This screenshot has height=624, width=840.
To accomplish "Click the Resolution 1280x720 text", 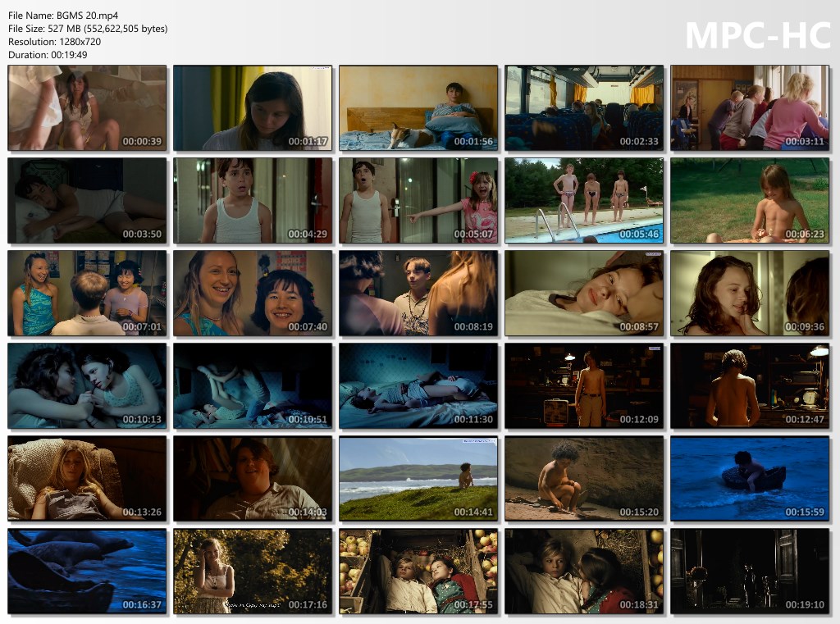I will 55,42.
